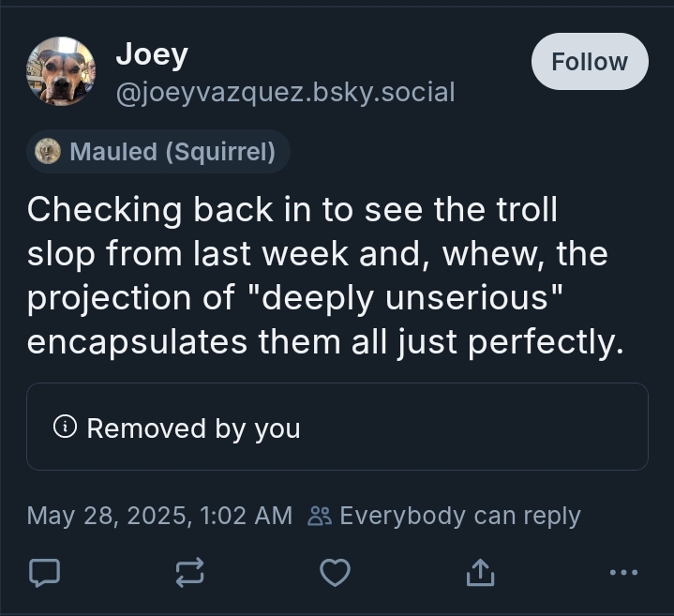
Task: Click the small icon in the Mauled label
Action: point(48,151)
